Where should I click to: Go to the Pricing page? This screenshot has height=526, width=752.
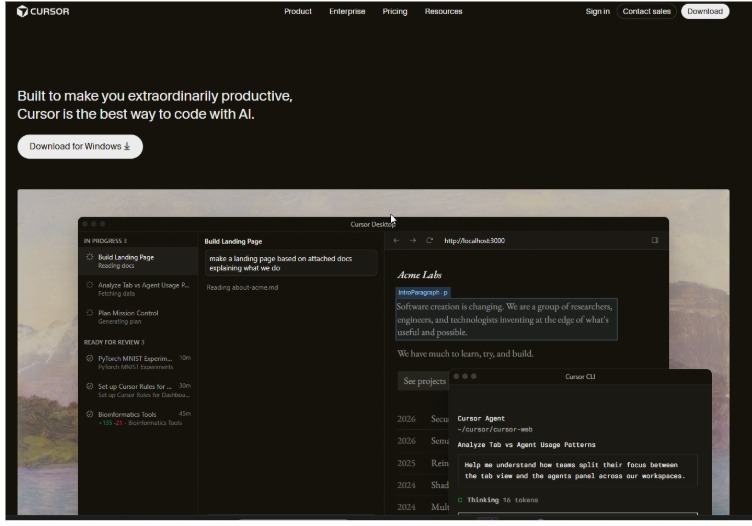click(x=395, y=11)
